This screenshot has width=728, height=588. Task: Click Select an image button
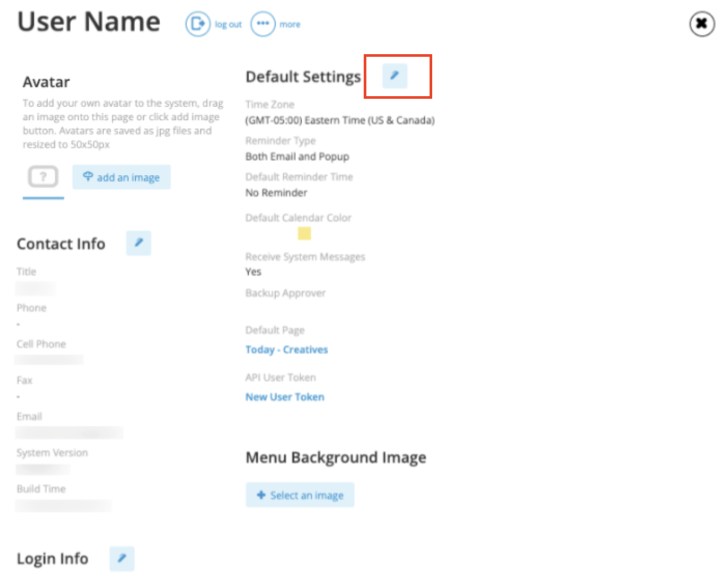tap(300, 495)
